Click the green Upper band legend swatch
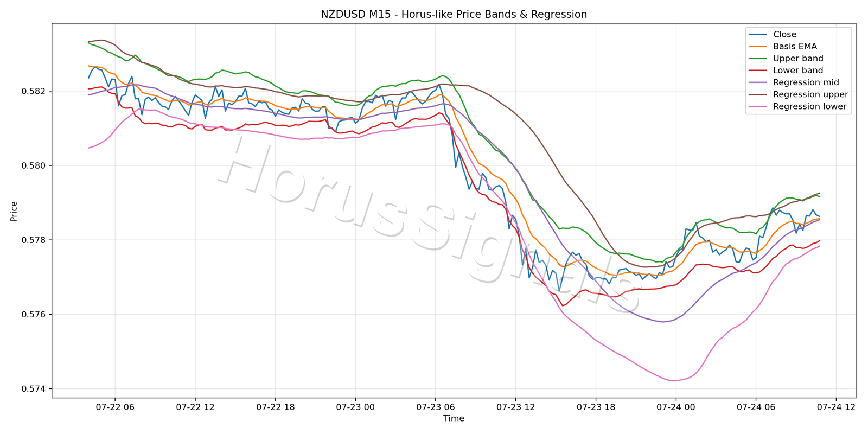868x434 pixels. (758, 59)
